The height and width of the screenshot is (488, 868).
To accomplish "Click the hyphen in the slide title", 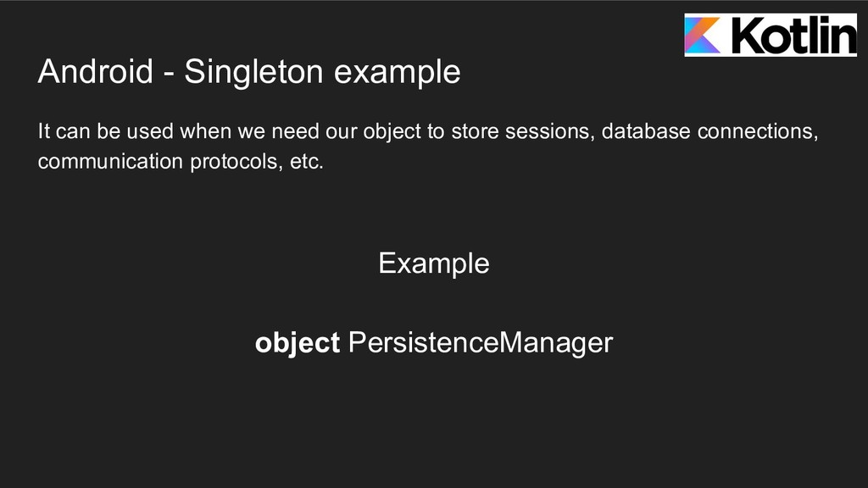I will [170, 72].
